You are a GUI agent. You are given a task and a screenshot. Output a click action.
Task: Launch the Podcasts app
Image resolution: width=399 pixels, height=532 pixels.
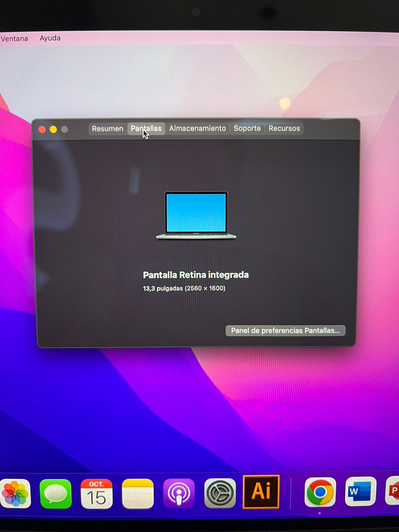point(179,494)
